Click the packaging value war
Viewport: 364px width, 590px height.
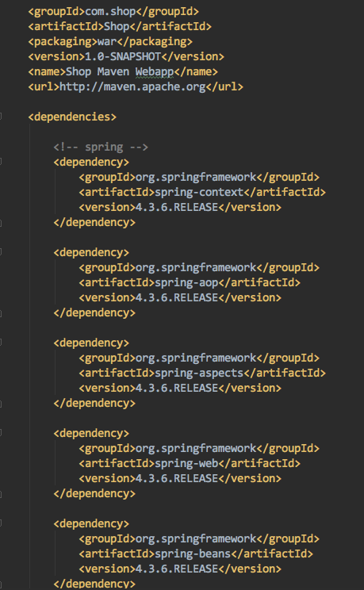107,41
